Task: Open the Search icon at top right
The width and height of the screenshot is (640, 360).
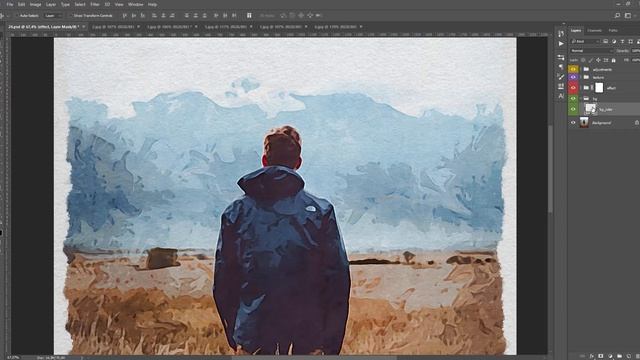Action: pos(617,16)
